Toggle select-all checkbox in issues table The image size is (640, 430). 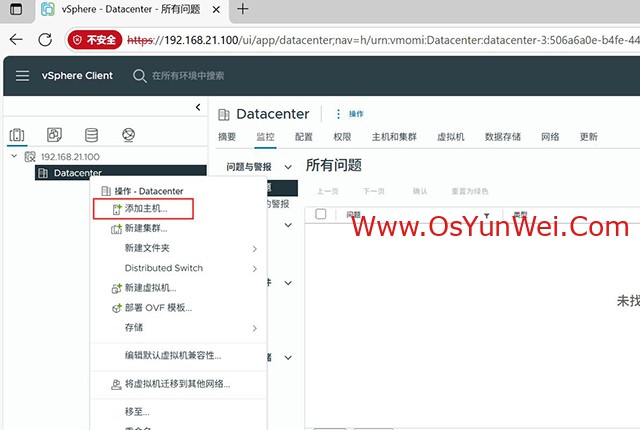(321, 214)
